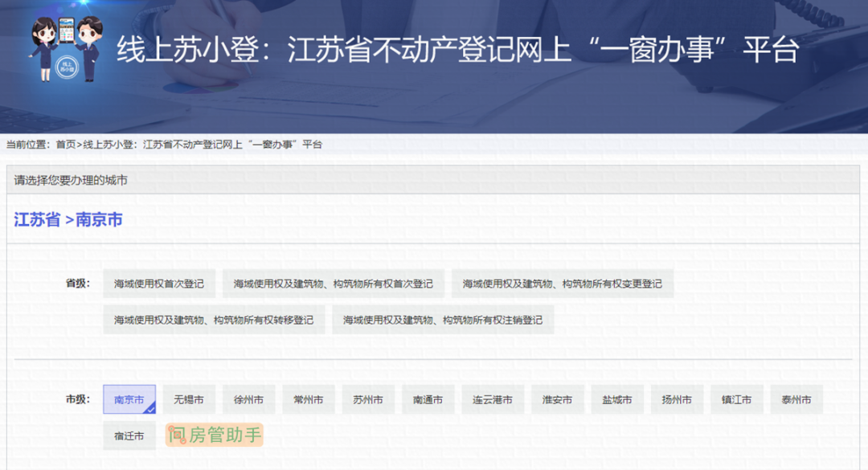This screenshot has width=868, height=470.
Task: Click 海域使用权及建筑物、构筑物所有权注销登记
Action: tap(443, 320)
